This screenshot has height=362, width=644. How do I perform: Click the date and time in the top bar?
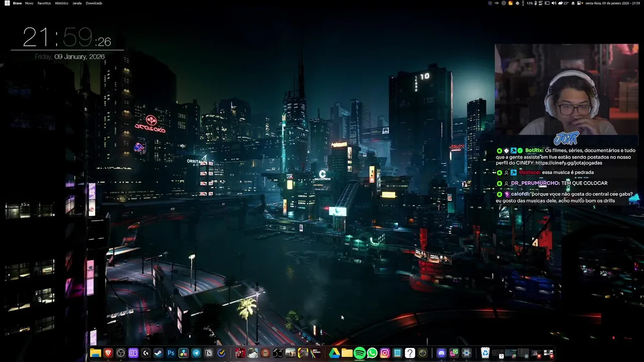coord(612,3)
